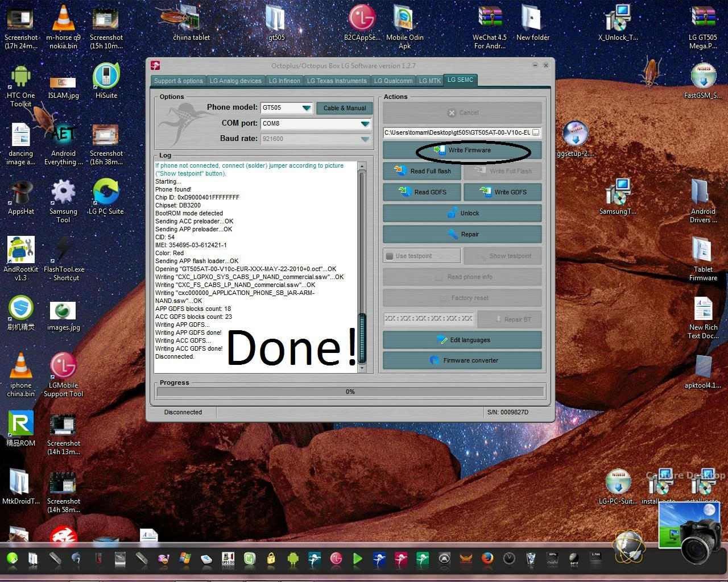Click the green Android robot dock icon
The image size is (728, 582).
click(292, 558)
